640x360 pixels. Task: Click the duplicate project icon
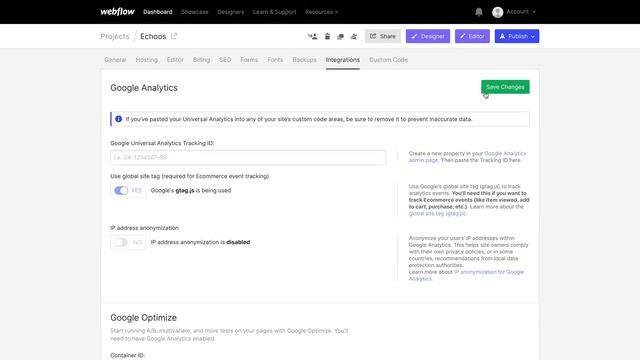340,36
